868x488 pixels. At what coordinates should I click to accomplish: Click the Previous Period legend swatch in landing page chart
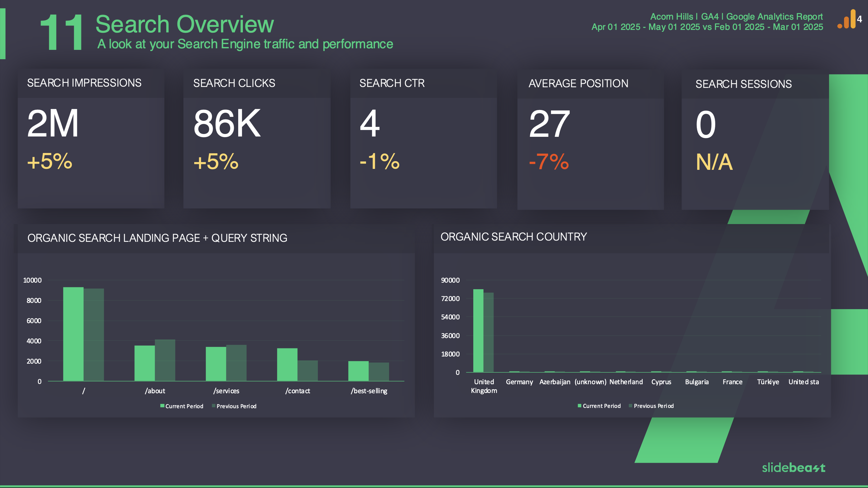213,406
